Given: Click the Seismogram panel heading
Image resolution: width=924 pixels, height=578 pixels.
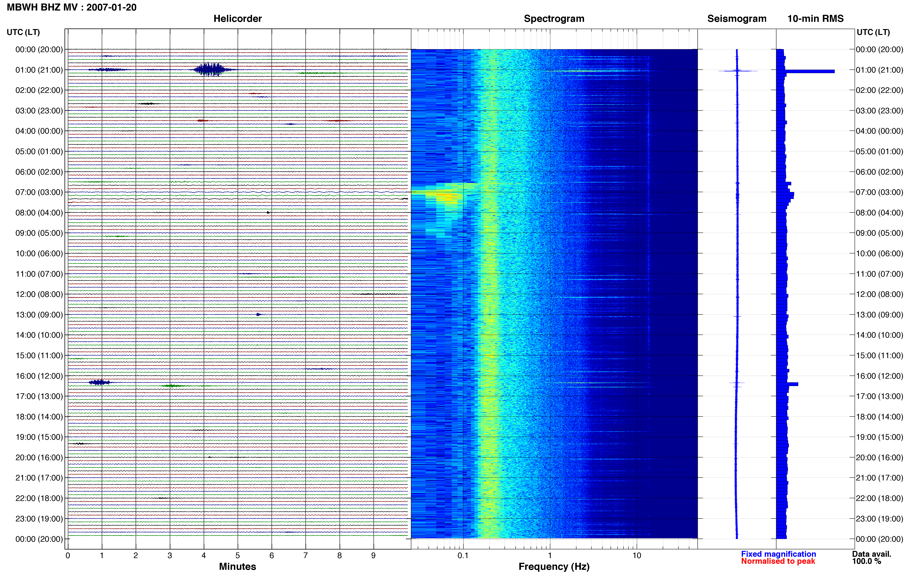Looking at the screenshot, I should pos(737,19).
